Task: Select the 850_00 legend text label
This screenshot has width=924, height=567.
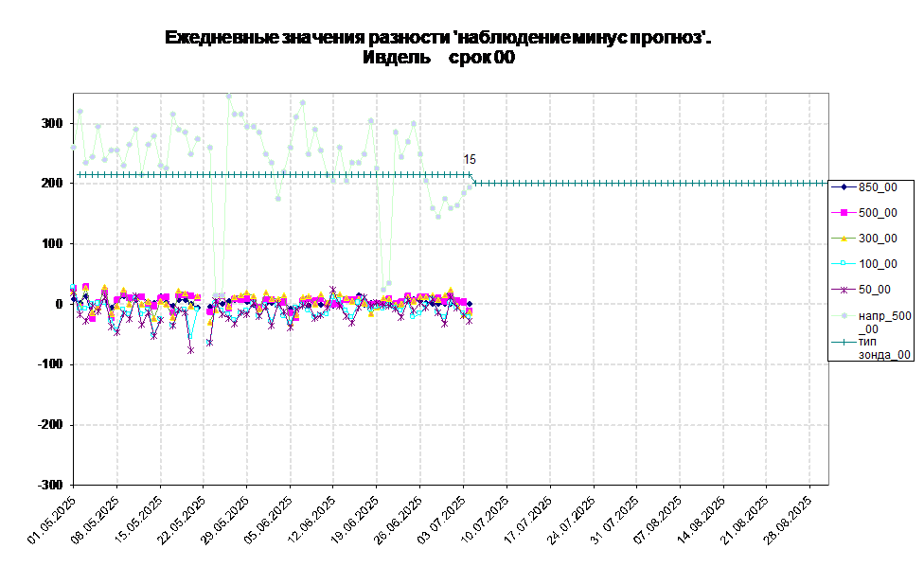Action: pos(878,187)
